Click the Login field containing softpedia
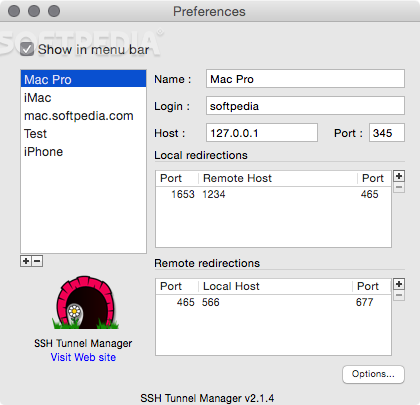Image resolution: width=420 pixels, height=405 pixels. pos(305,106)
